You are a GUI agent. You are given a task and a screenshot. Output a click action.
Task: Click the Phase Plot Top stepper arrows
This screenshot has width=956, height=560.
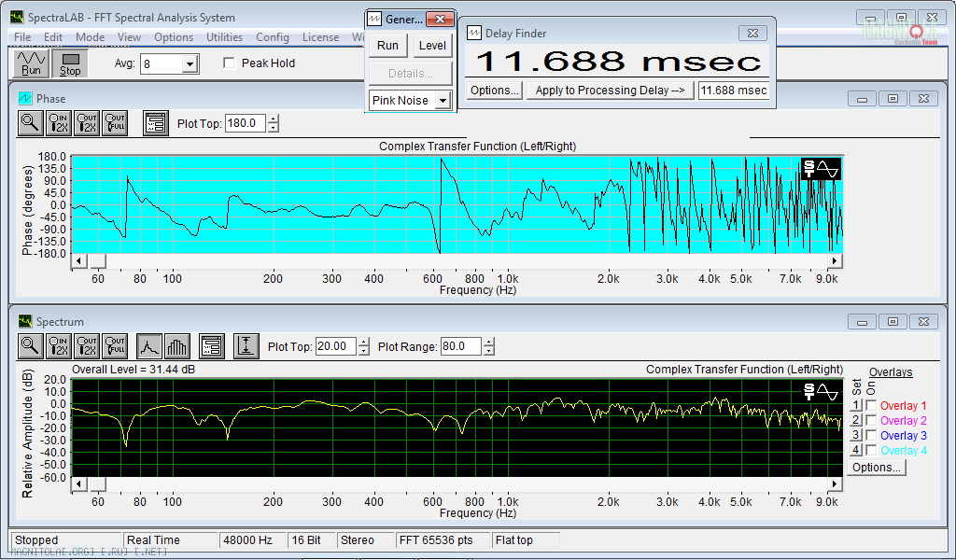(x=274, y=124)
